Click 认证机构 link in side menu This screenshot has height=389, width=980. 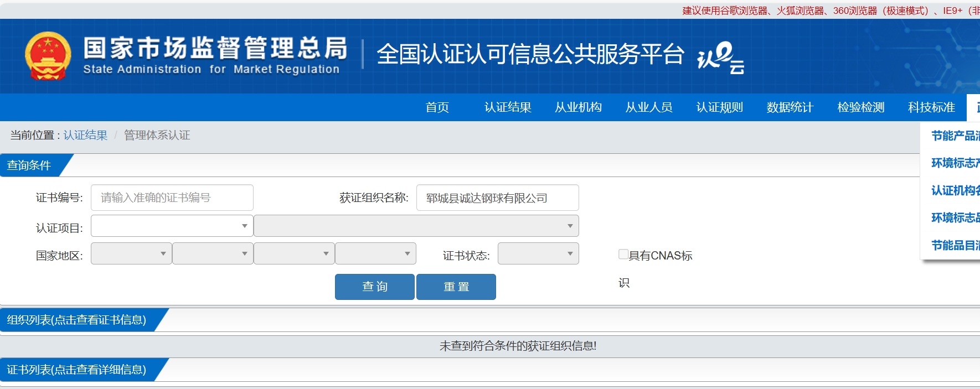955,190
